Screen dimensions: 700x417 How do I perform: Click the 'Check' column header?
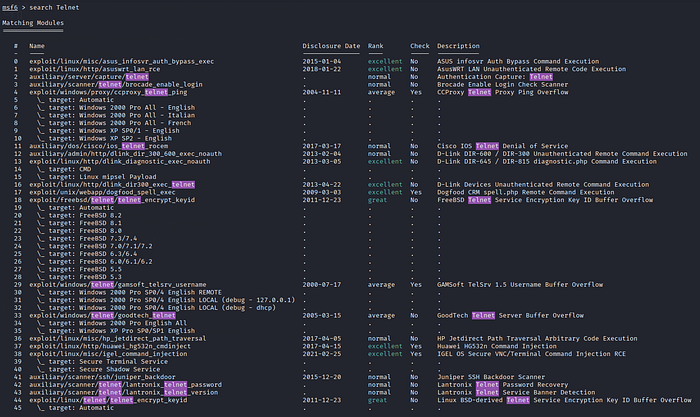click(420, 46)
